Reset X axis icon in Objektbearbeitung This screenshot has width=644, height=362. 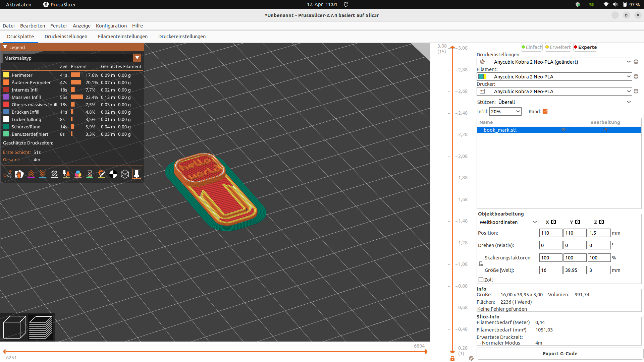click(x=553, y=222)
